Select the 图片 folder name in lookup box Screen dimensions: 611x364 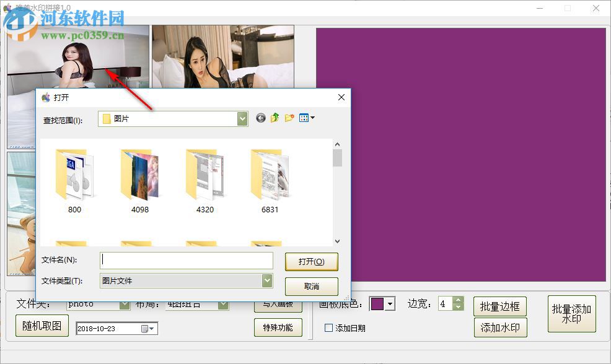[x=121, y=119]
